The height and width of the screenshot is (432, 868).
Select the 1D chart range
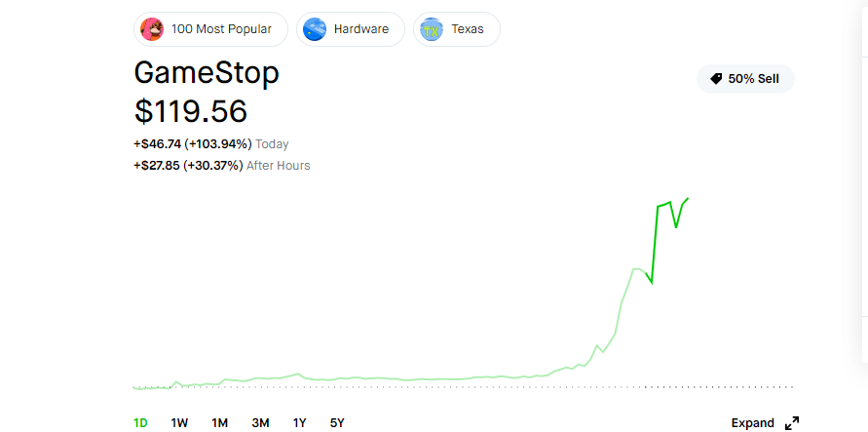140,423
